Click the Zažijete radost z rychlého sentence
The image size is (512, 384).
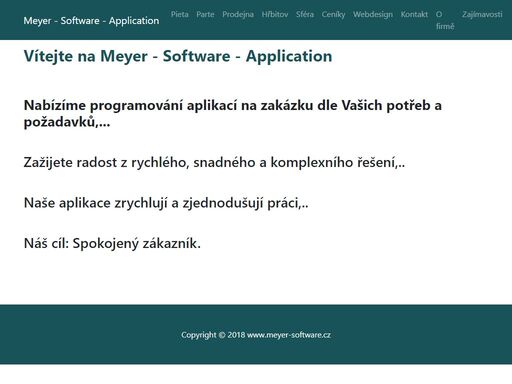pos(214,162)
